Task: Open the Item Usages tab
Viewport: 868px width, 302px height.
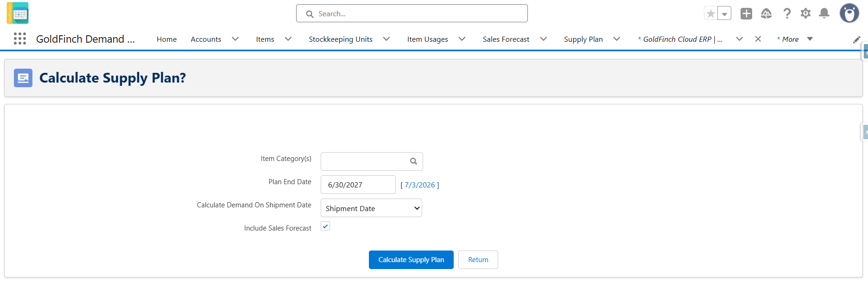Action: (x=428, y=39)
